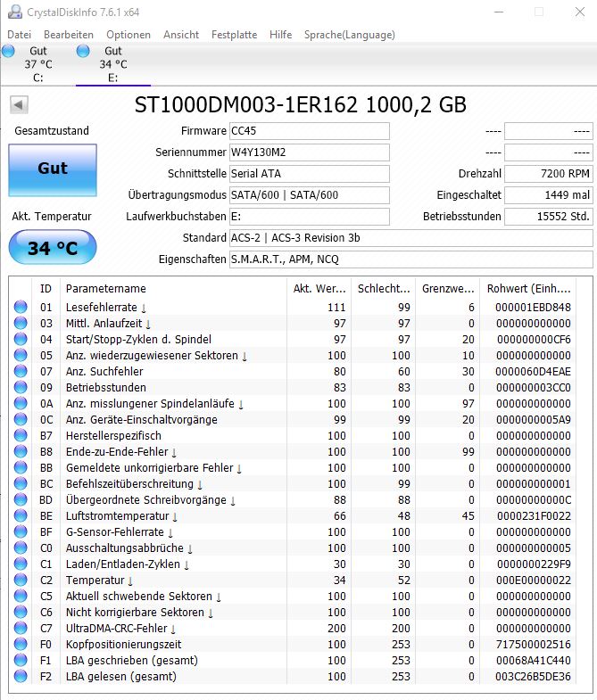
Task: Click the 34 °C temperature button
Action: tap(53, 247)
